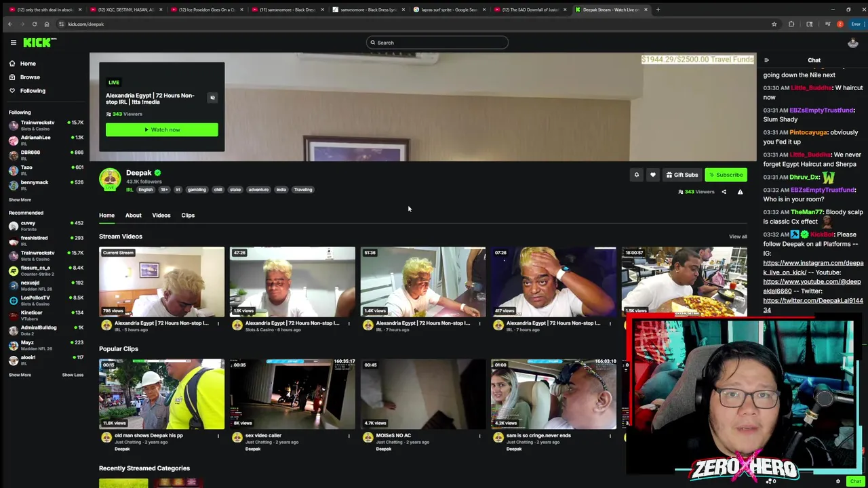Viewport: 868px width, 488px height.
Task: Open the 47:26 stream video thumbnail
Action: [292, 282]
